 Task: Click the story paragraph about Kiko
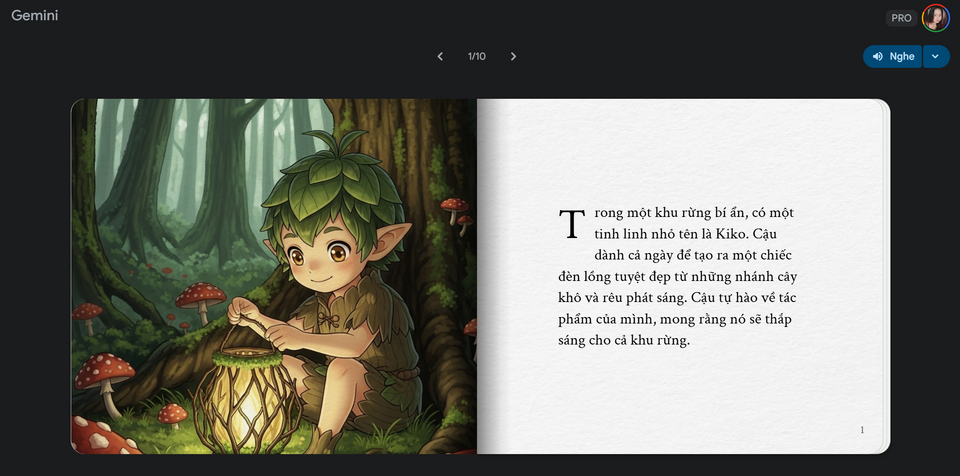(677, 276)
